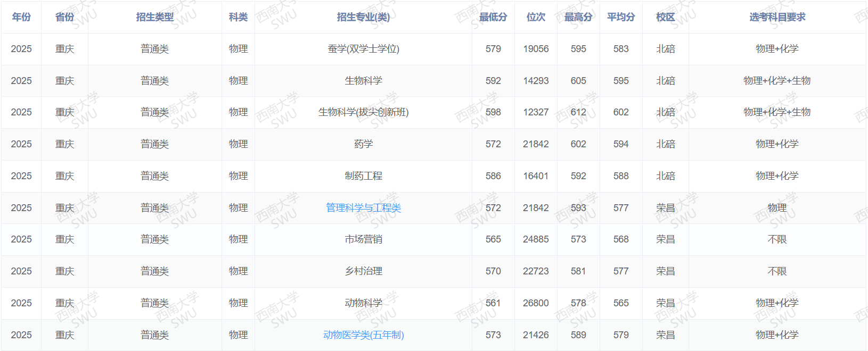Viewport: 868px width, 351px height.
Task: Click the 校区 column header
Action: point(665,17)
